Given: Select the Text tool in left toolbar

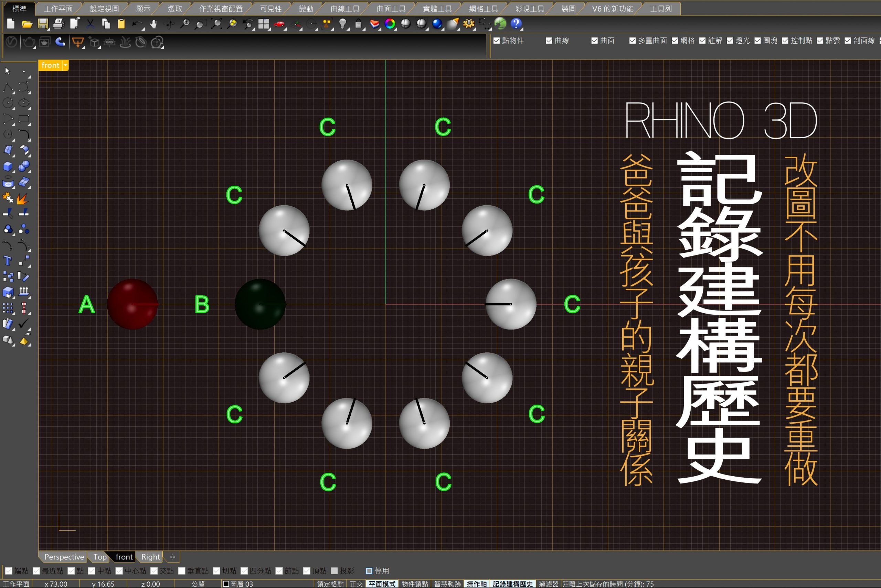Looking at the screenshot, I should (x=8, y=260).
